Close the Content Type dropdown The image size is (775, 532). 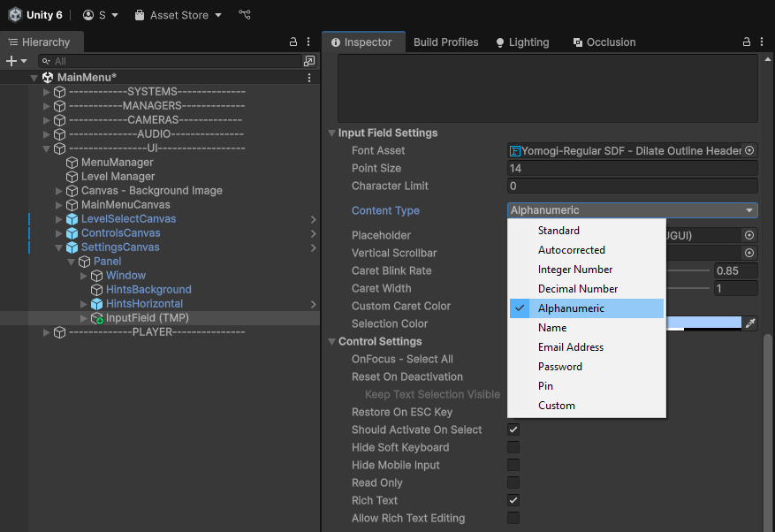click(632, 210)
